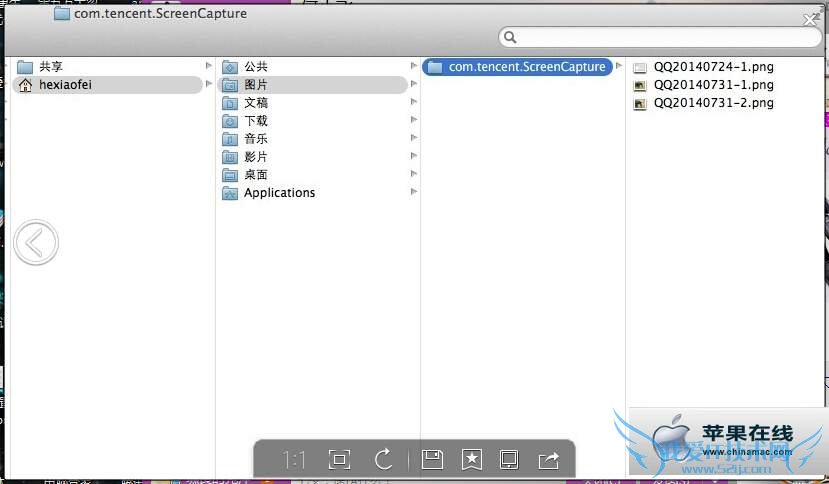829x484 pixels.
Task: Click the folder icon beside 共享
Action: click(25, 67)
